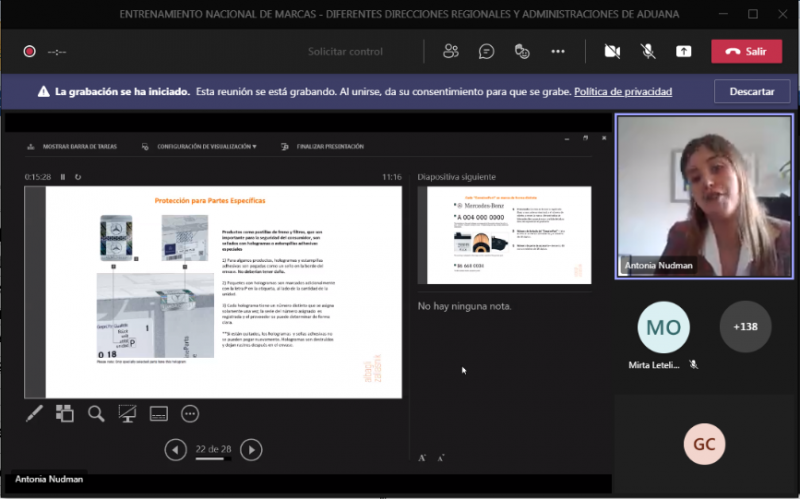This screenshot has height=499, width=800.
Task: Toggle the camera on
Action: point(612,51)
